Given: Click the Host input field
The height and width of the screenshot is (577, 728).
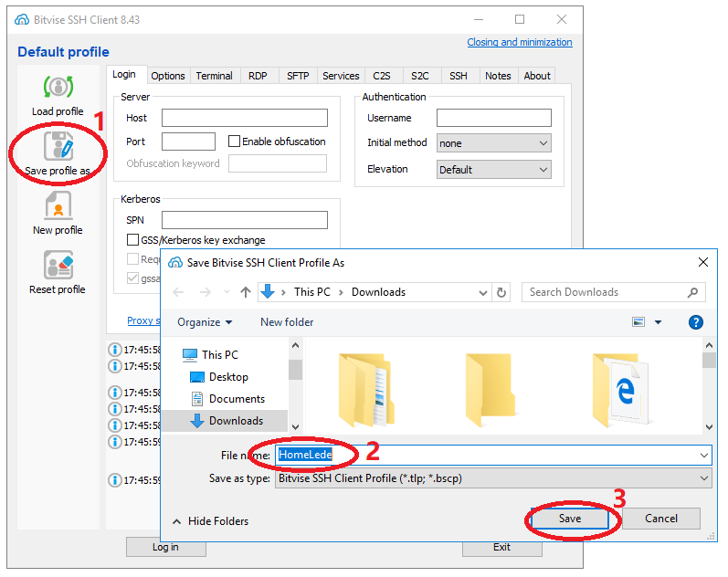Looking at the screenshot, I should tap(245, 118).
